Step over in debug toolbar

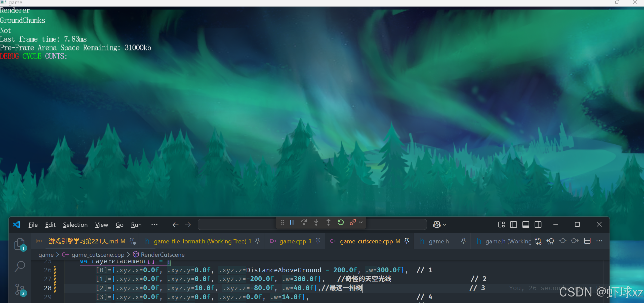click(x=304, y=222)
